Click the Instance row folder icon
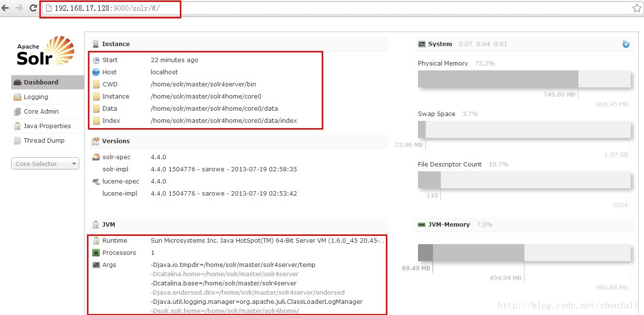The width and height of the screenshot is (644, 315). point(96,97)
